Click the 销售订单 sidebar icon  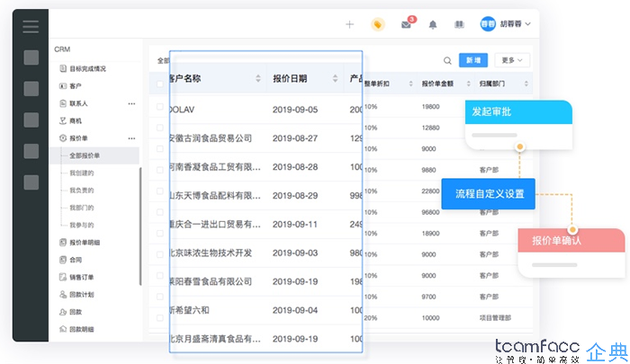[x=63, y=277]
